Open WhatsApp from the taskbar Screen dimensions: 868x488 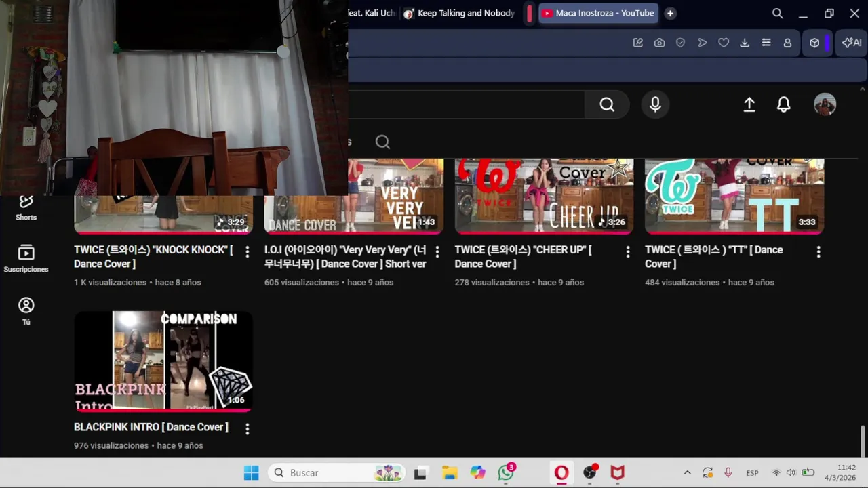pos(506,472)
